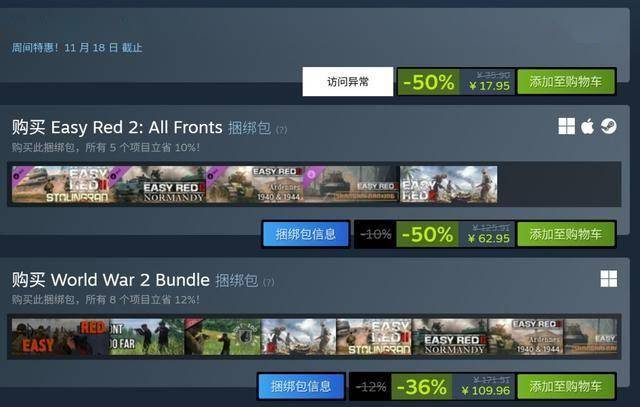This screenshot has width=640, height=407.
Task: Click the Steam platform icon on All Fronts bundle
Action: [609, 126]
